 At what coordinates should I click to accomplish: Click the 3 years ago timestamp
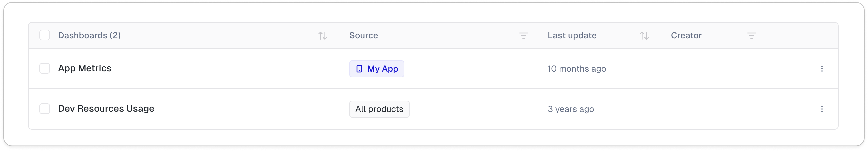point(570,109)
